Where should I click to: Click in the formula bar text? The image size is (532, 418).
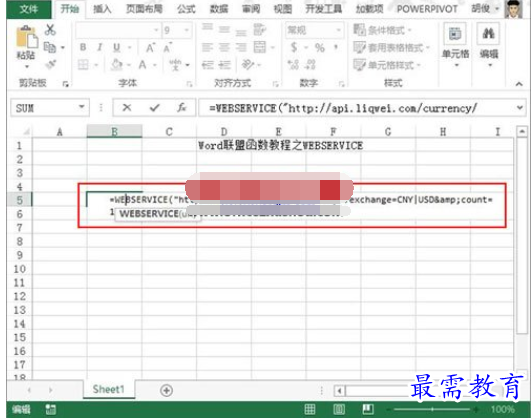click(x=343, y=108)
